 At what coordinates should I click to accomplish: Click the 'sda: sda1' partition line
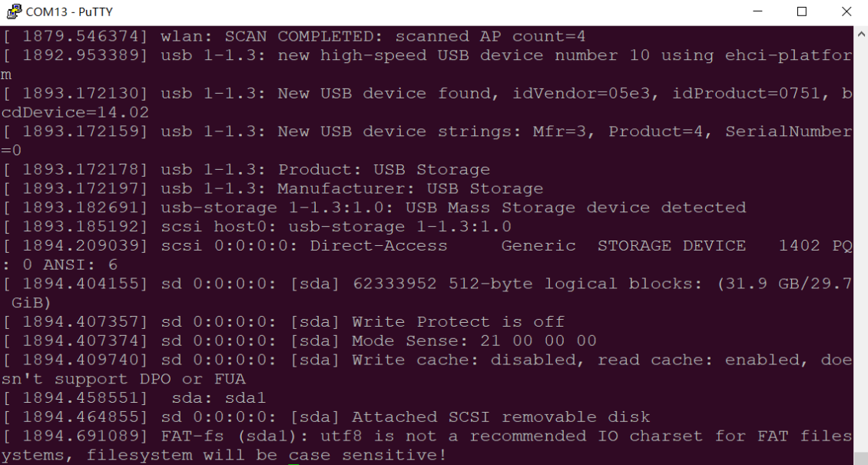[x=134, y=398]
